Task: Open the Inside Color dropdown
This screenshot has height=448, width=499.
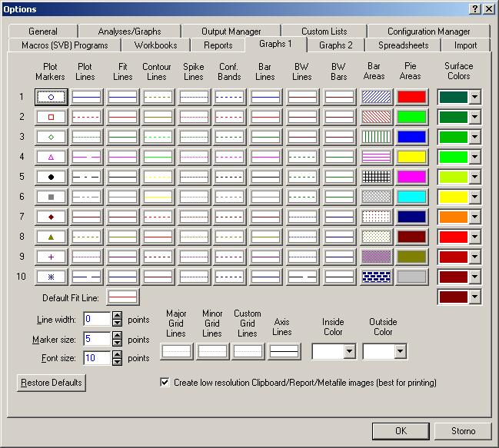Action: [x=349, y=351]
